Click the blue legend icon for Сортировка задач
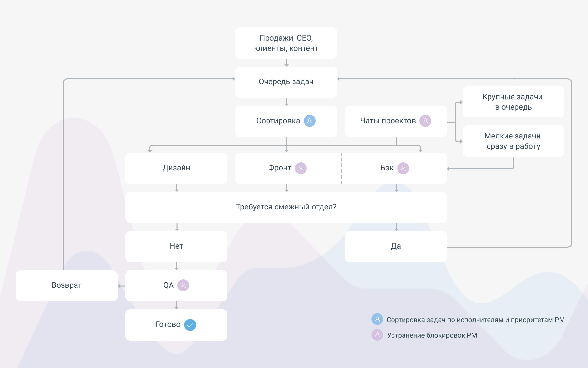Viewport: 588px width, 368px height. click(377, 319)
